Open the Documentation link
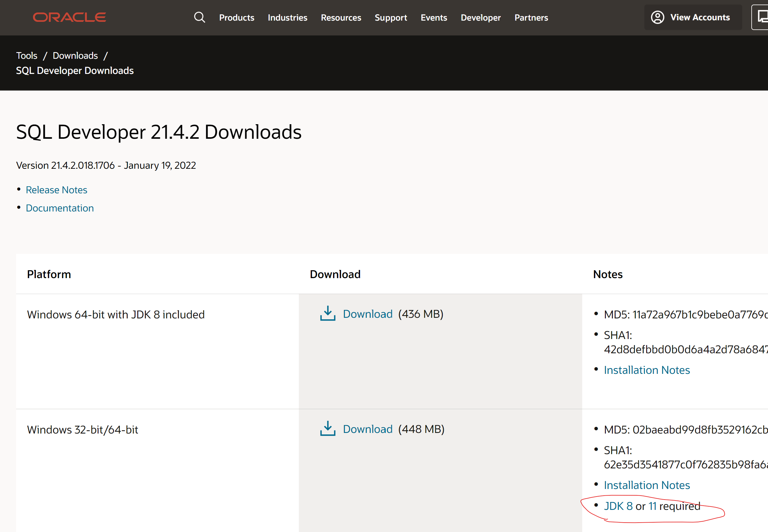The image size is (768, 532). tap(60, 208)
